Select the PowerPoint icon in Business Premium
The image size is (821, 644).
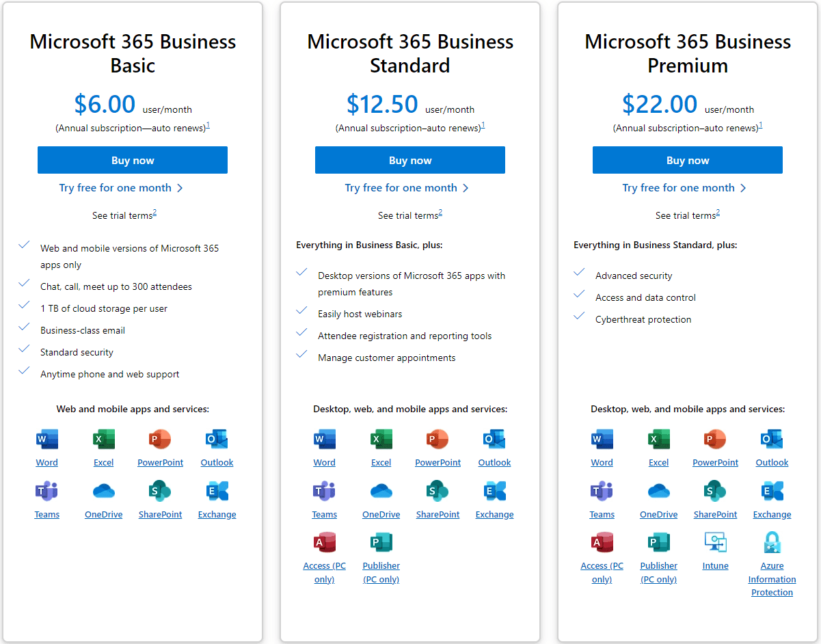[x=715, y=439]
